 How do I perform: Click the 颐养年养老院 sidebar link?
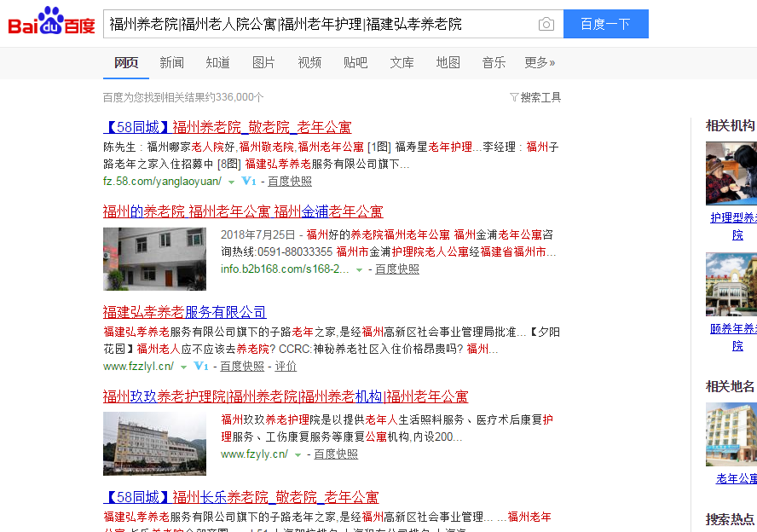click(x=734, y=338)
